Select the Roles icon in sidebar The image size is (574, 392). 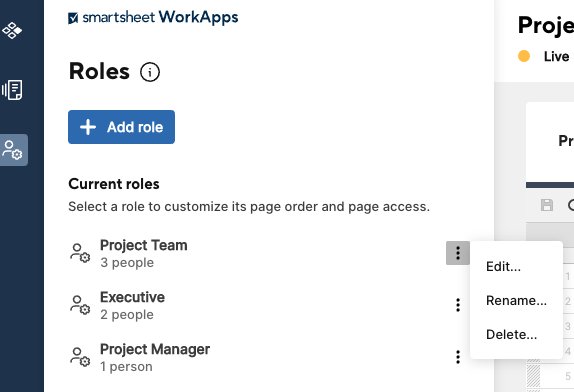click(x=13, y=150)
